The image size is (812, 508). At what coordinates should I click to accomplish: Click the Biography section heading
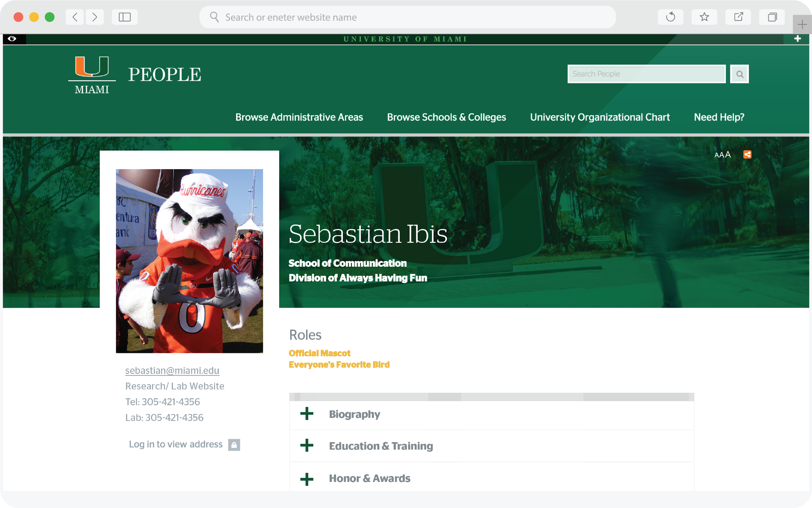[355, 414]
